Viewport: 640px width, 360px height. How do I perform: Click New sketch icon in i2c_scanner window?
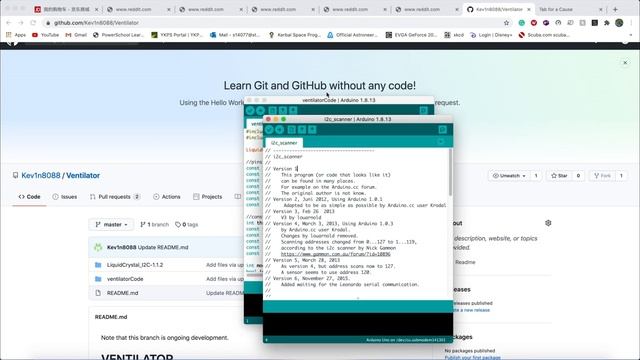291,130
